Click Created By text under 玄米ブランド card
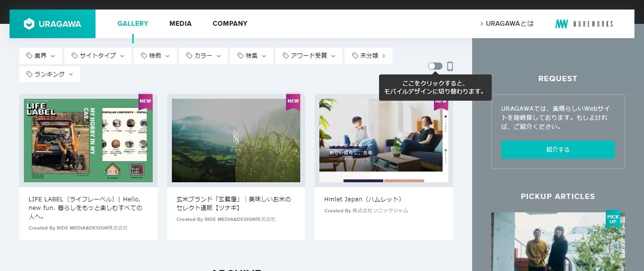The image size is (644, 271). tap(226, 219)
